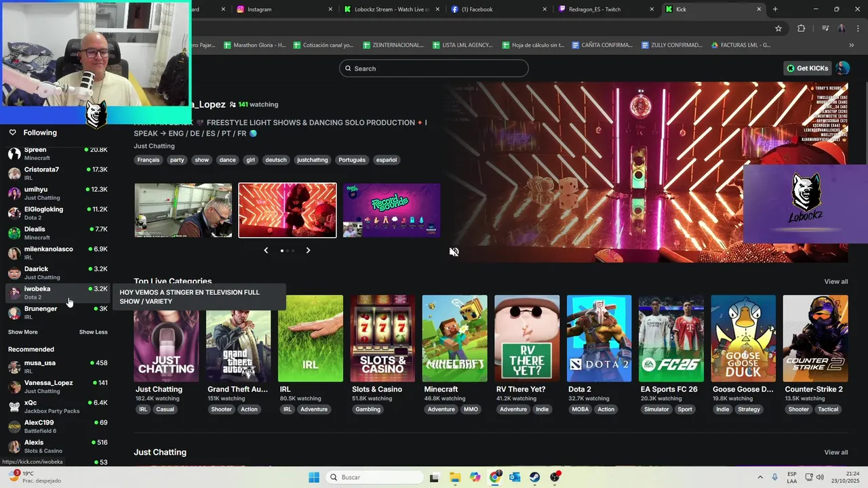Go to next featured stream arrow
Viewport: 868px width, 488px height.
[308, 250]
